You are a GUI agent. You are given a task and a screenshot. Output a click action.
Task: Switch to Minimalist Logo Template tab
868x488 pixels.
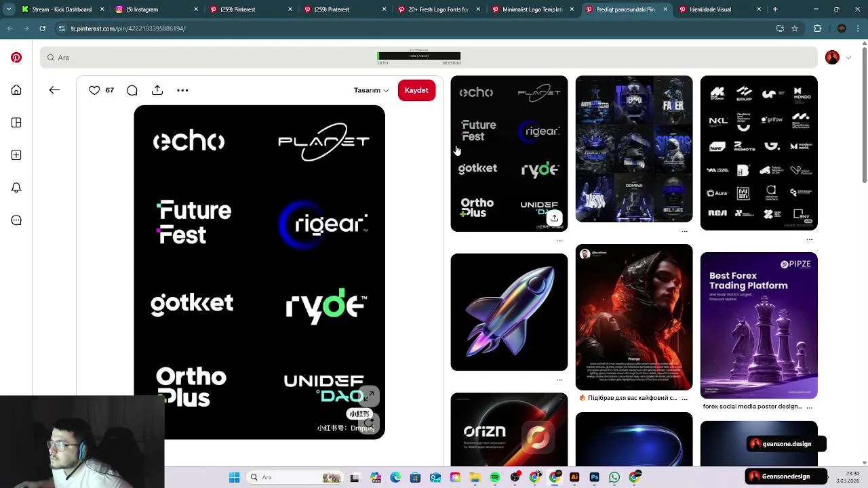531,9
